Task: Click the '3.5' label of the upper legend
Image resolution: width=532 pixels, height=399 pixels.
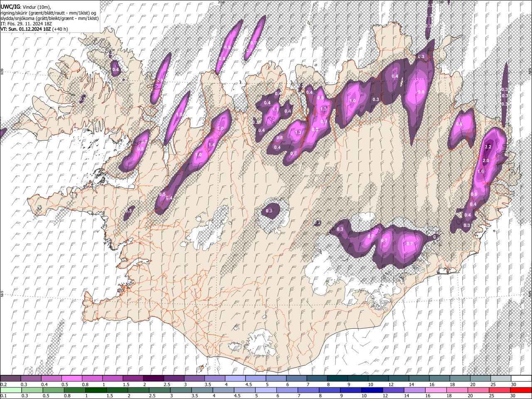Action: pyautogui.click(x=207, y=384)
